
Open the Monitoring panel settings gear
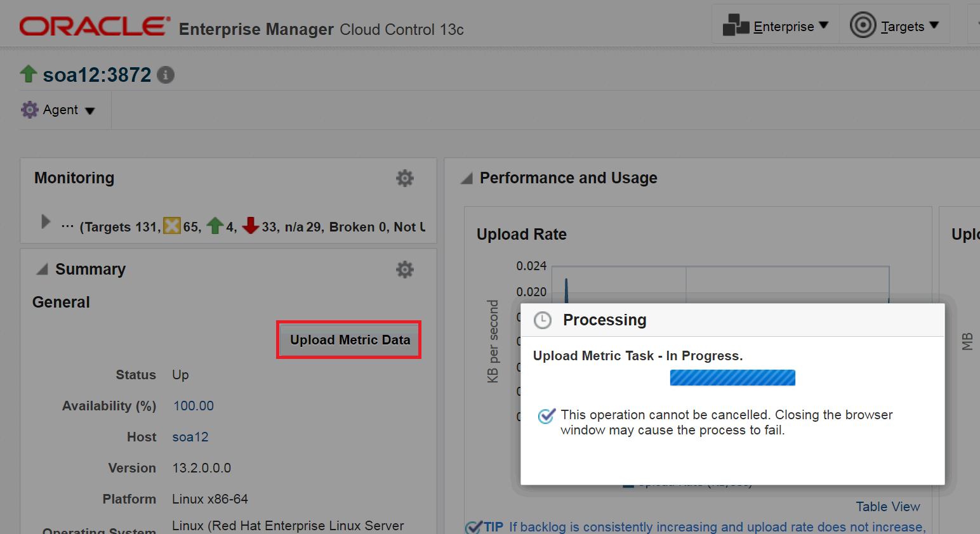[405, 178]
